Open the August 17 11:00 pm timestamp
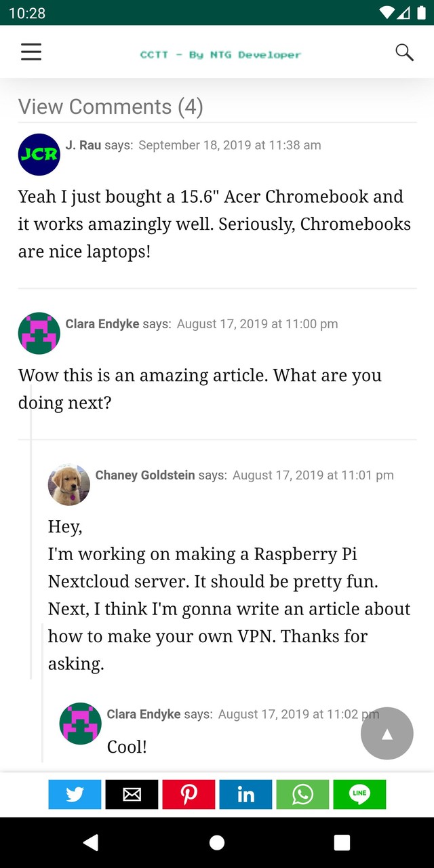 coord(257,324)
